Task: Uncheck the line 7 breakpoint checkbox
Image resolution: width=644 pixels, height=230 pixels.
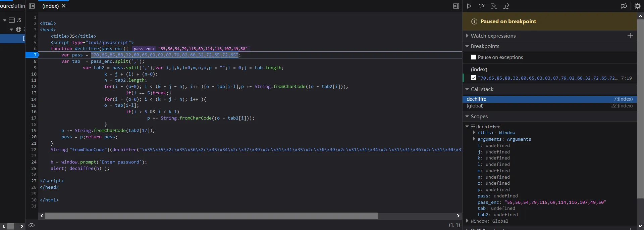Action: (474, 78)
